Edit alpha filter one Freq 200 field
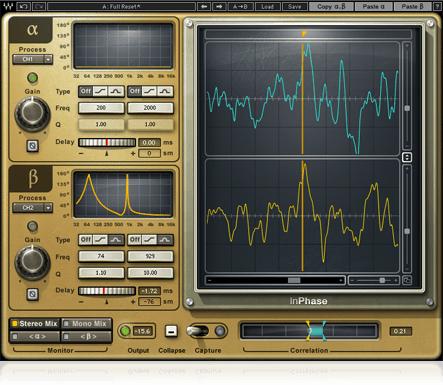 click(x=101, y=108)
